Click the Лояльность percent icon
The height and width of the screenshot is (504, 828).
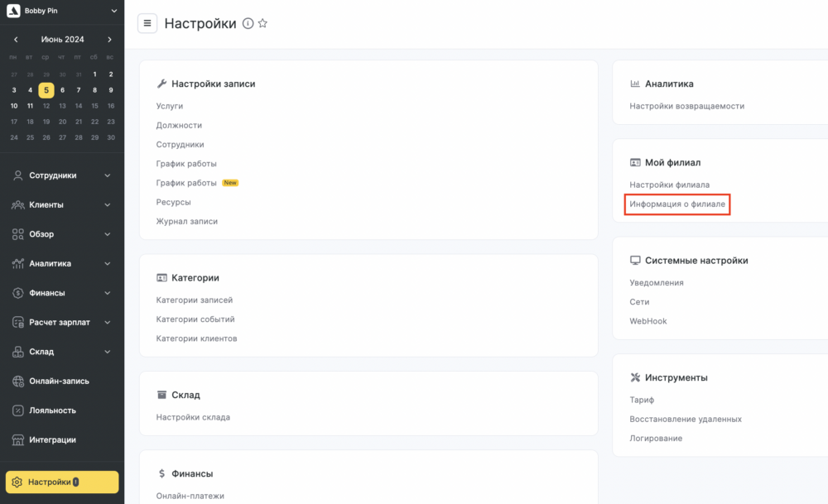[18, 410]
